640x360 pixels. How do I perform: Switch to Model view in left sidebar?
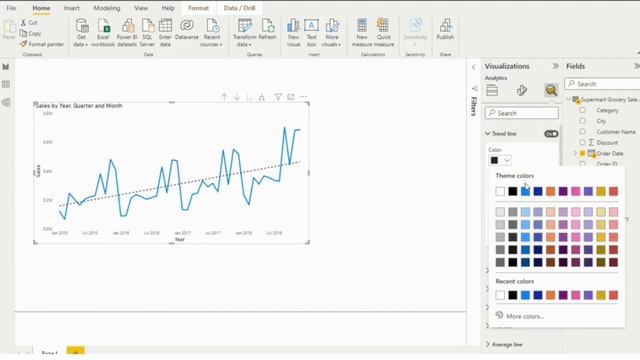6,102
